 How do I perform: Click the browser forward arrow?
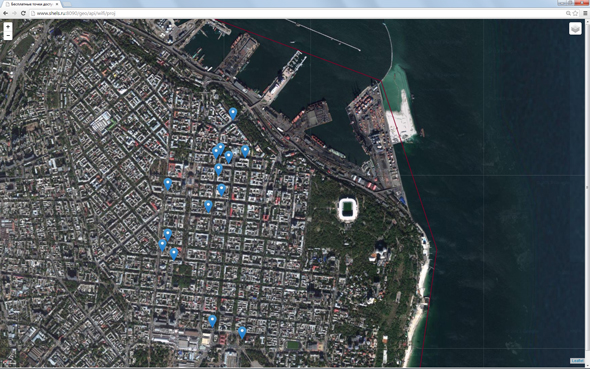(14, 13)
